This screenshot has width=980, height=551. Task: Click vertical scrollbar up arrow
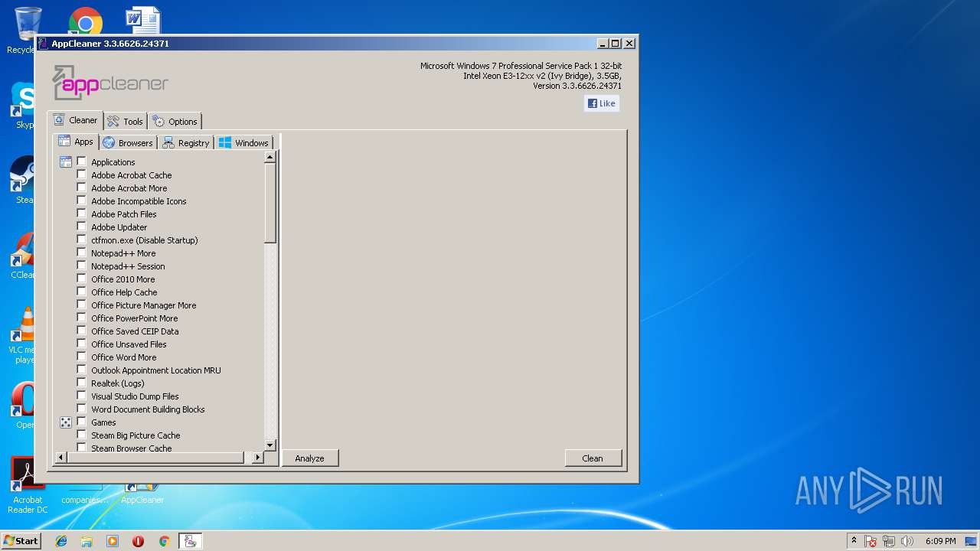(x=269, y=157)
